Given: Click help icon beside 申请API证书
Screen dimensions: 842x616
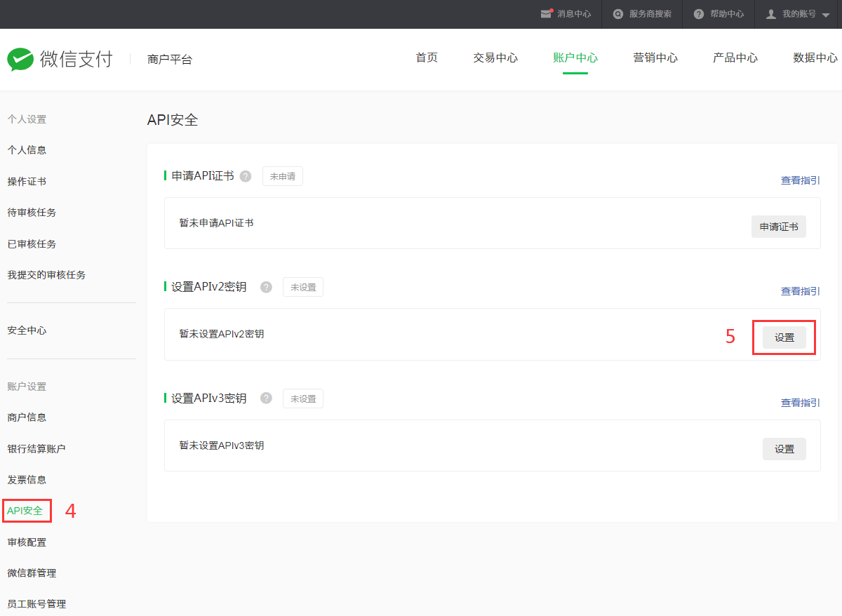Looking at the screenshot, I should click(246, 176).
